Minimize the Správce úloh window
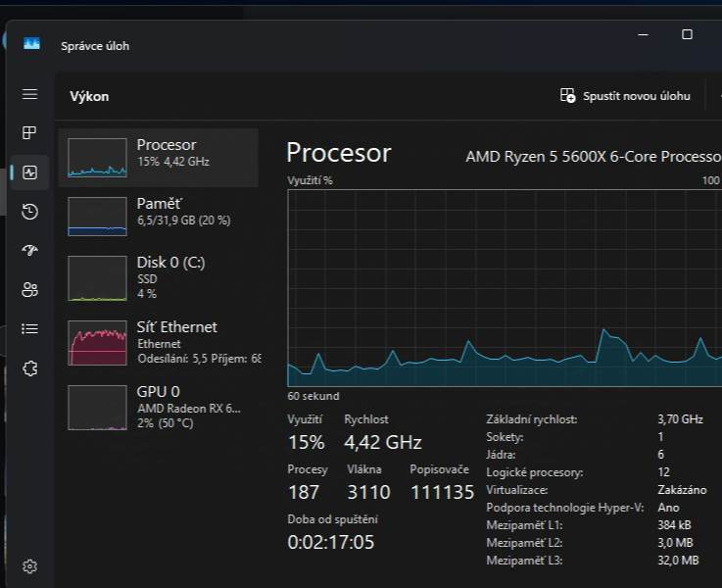Image resolution: width=722 pixels, height=588 pixels. (643, 34)
